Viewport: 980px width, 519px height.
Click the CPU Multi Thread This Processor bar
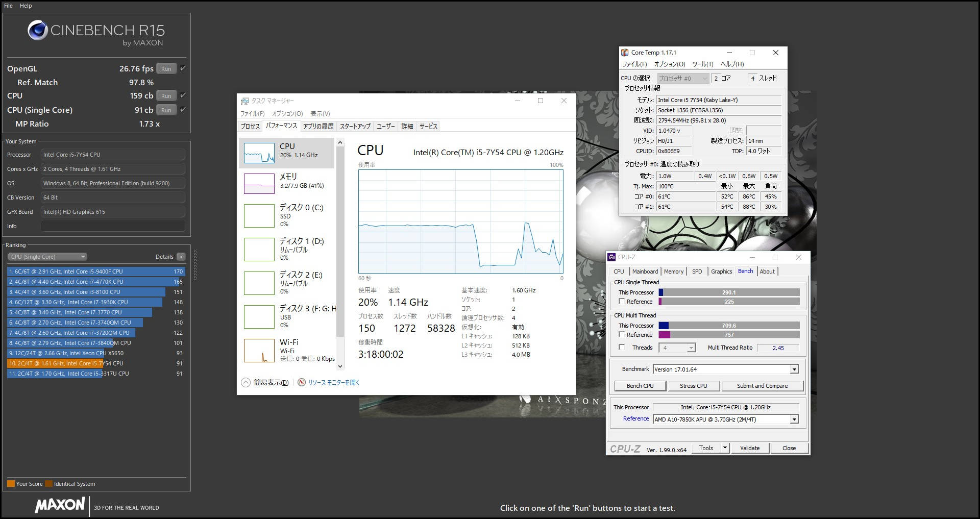click(729, 326)
